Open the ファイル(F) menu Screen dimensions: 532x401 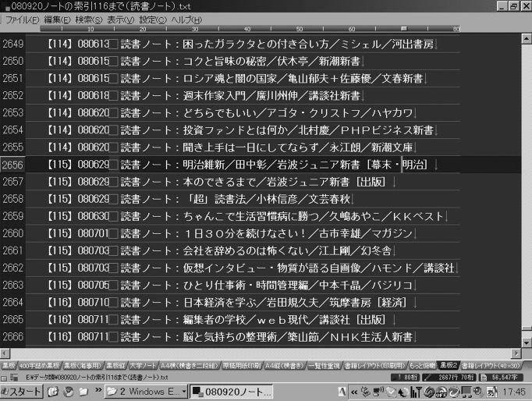(x=22, y=20)
